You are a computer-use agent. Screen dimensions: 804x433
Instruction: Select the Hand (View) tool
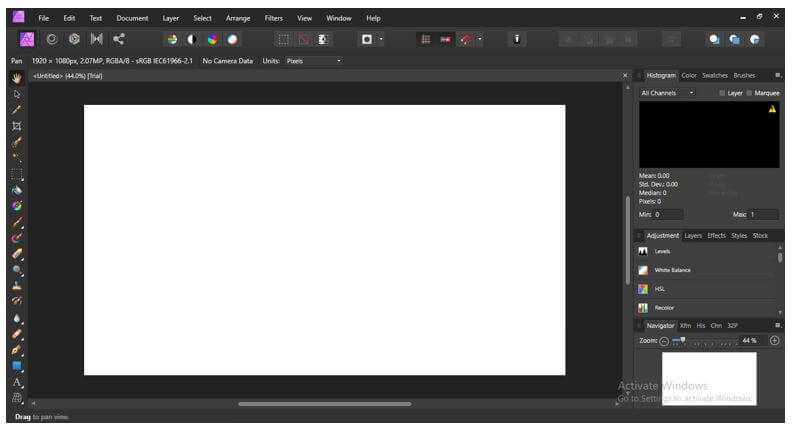[17, 78]
